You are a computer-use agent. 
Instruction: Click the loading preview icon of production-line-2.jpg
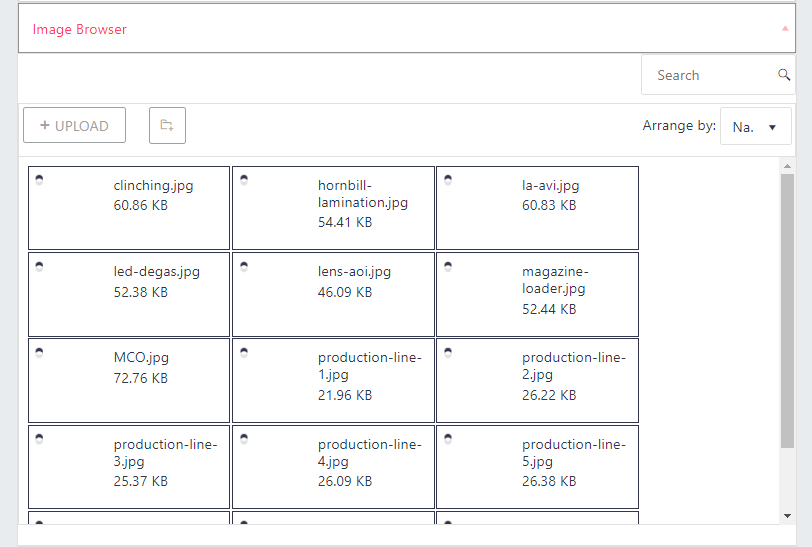(x=448, y=352)
